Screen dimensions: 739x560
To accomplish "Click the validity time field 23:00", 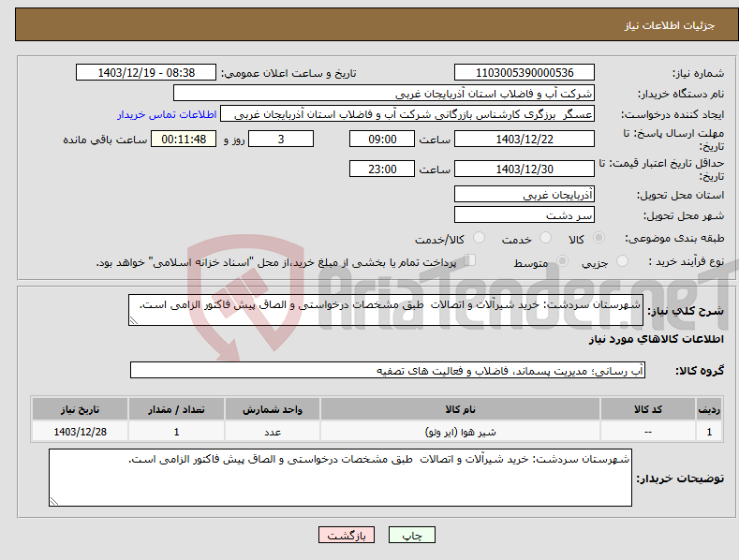I will point(382,169).
